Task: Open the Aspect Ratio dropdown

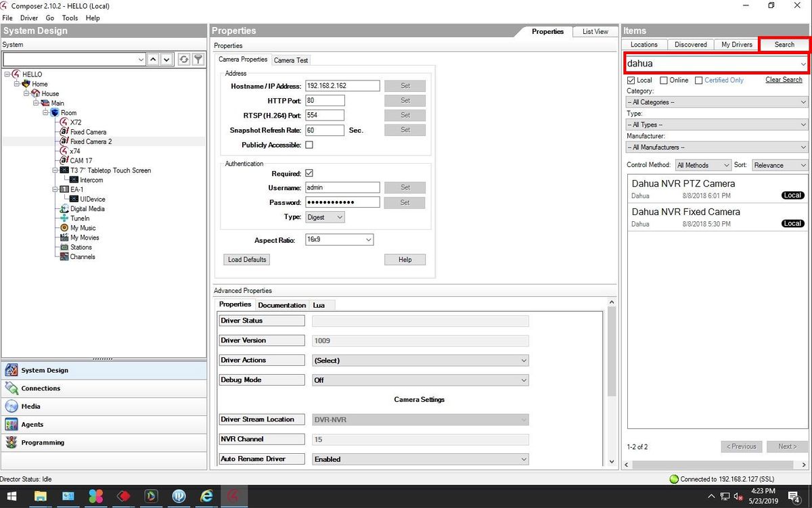Action: click(x=339, y=240)
